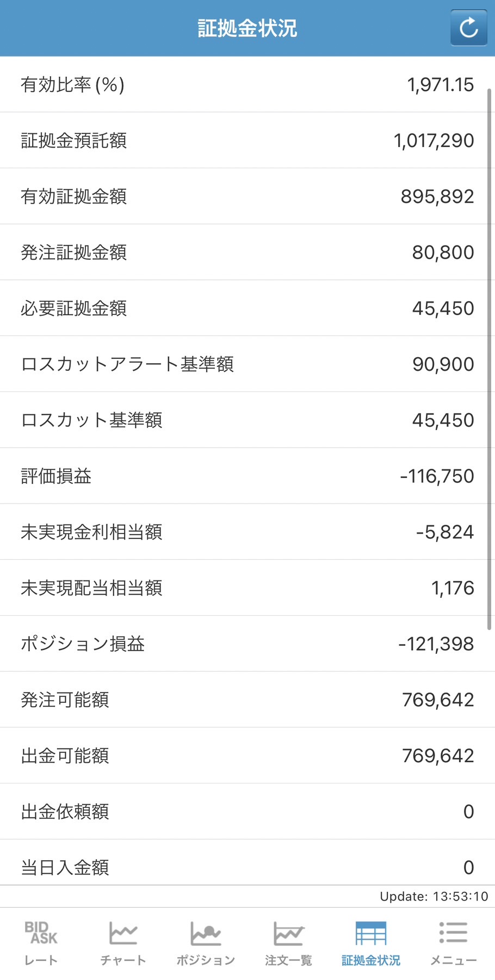Tap the Update timestamp 13:53:10
Screen dimensions: 495x980
click(434, 897)
